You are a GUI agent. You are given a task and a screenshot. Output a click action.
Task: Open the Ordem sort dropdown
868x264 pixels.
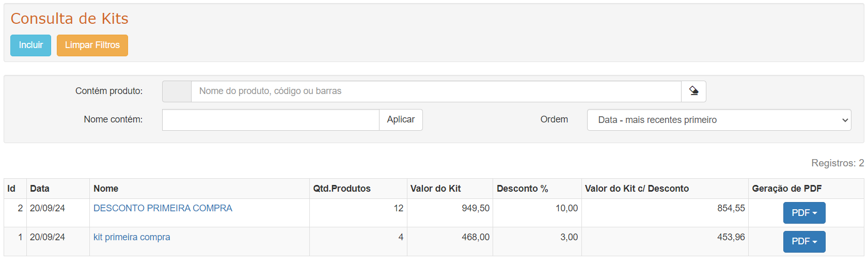tap(718, 120)
